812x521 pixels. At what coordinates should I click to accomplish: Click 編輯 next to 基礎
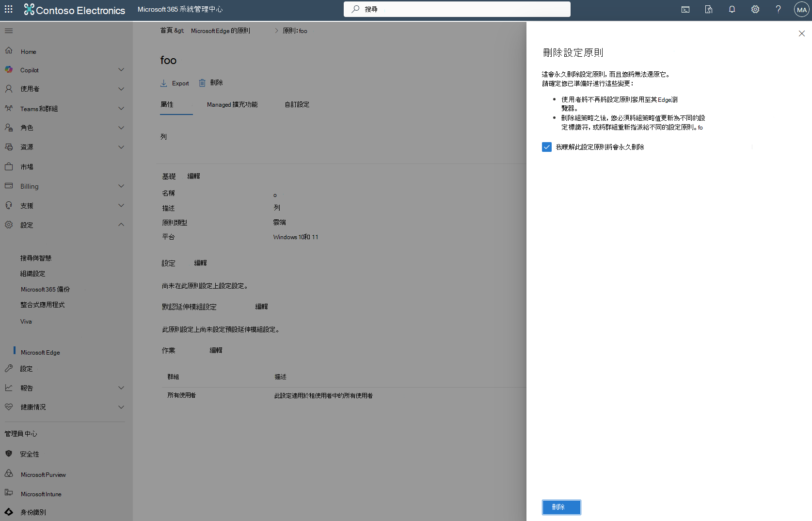tap(194, 176)
